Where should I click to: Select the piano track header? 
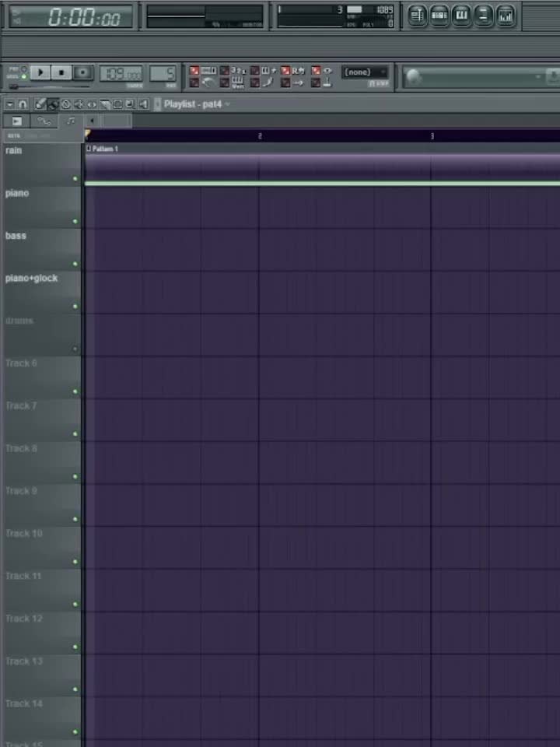(42, 207)
